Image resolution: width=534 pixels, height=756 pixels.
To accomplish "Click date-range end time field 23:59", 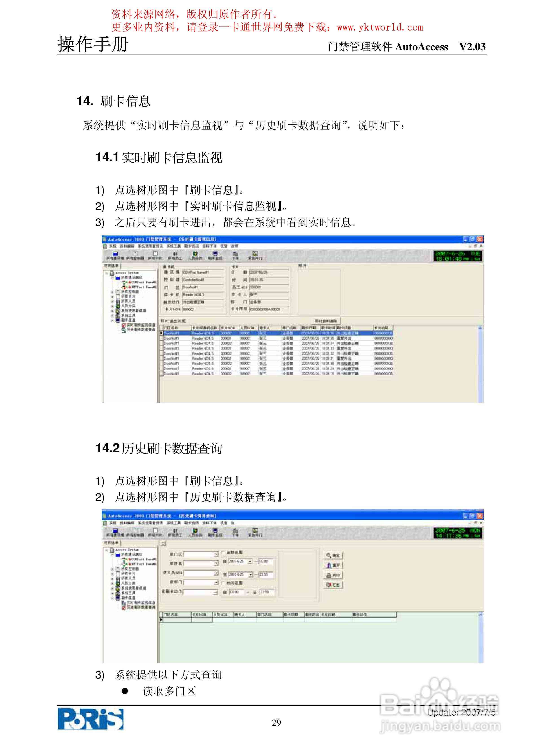I will [265, 575].
